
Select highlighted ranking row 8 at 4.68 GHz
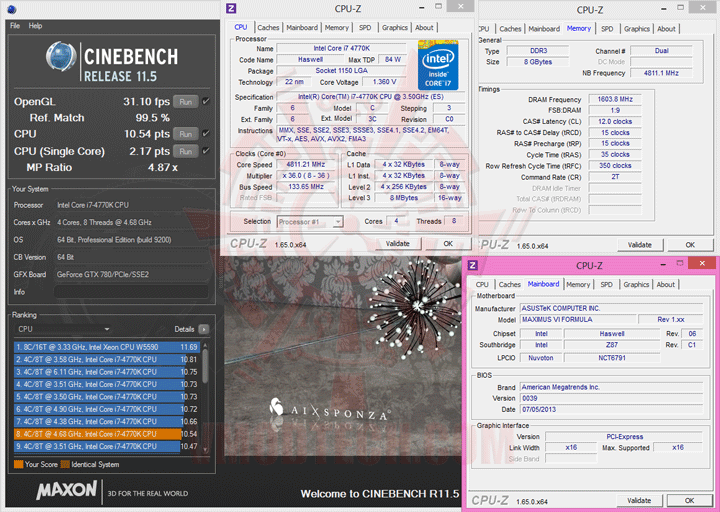[106, 434]
